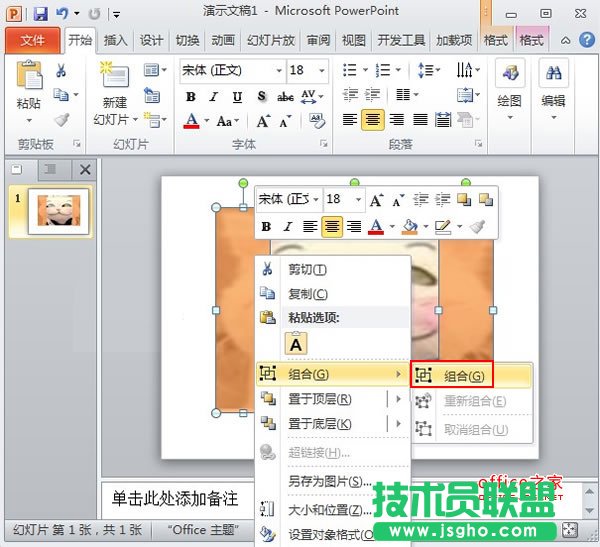Click format painter brush in mini toolbar
This screenshot has width=600, height=547.
pyautogui.click(x=478, y=227)
